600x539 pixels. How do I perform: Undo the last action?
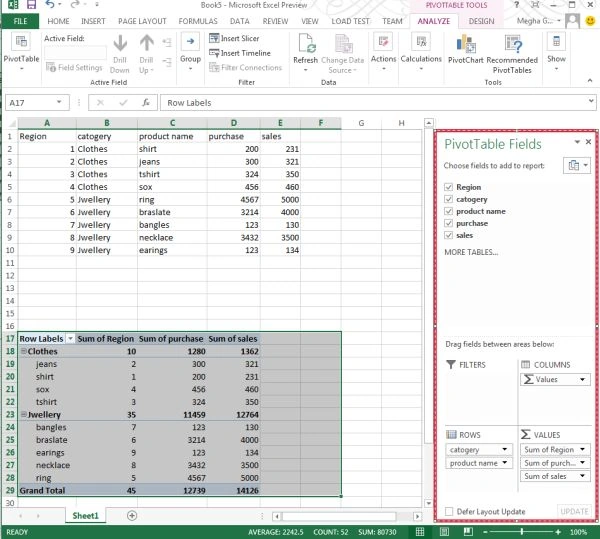tap(50, 5)
